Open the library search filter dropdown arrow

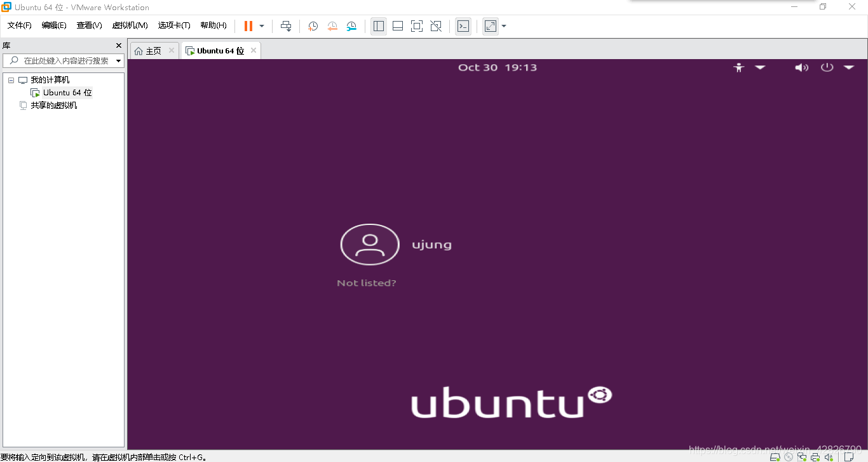[x=119, y=61]
